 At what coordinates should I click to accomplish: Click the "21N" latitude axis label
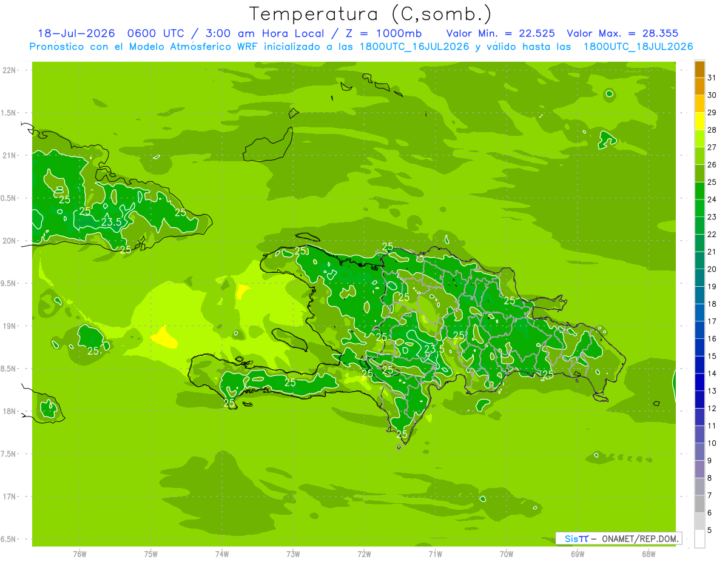10,156
